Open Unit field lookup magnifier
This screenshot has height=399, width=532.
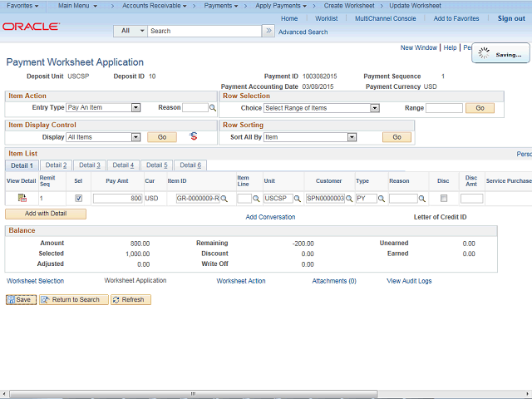coord(298,199)
